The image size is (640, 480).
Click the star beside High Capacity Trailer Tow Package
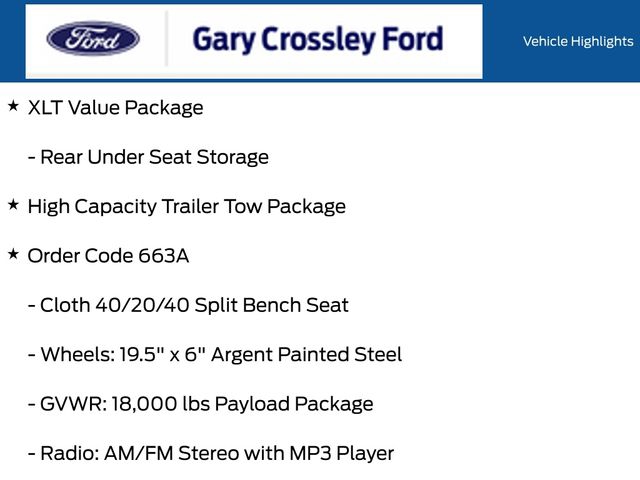pyautogui.click(x=13, y=204)
